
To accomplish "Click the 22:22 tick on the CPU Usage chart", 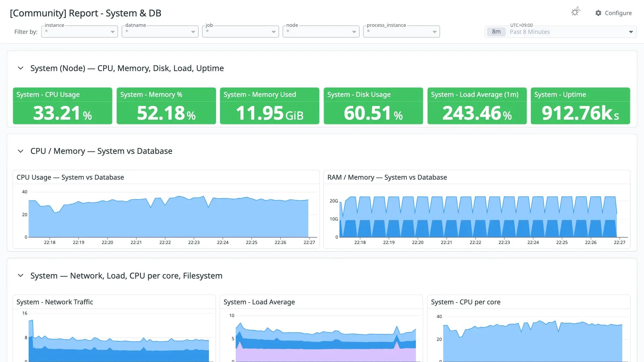I will (x=165, y=242).
